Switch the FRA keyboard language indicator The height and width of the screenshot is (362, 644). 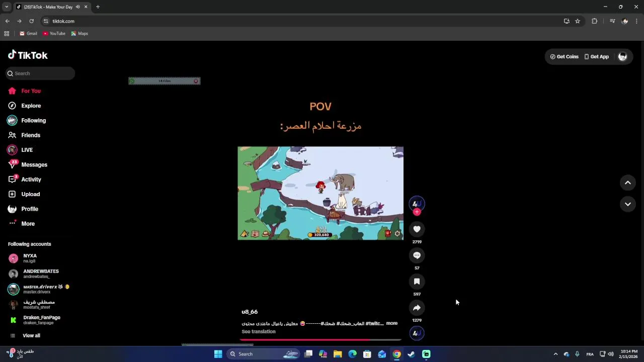point(590,354)
